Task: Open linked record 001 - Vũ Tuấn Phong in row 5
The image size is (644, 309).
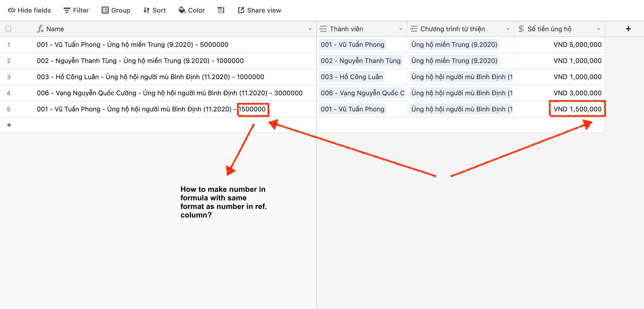Action: pos(352,109)
